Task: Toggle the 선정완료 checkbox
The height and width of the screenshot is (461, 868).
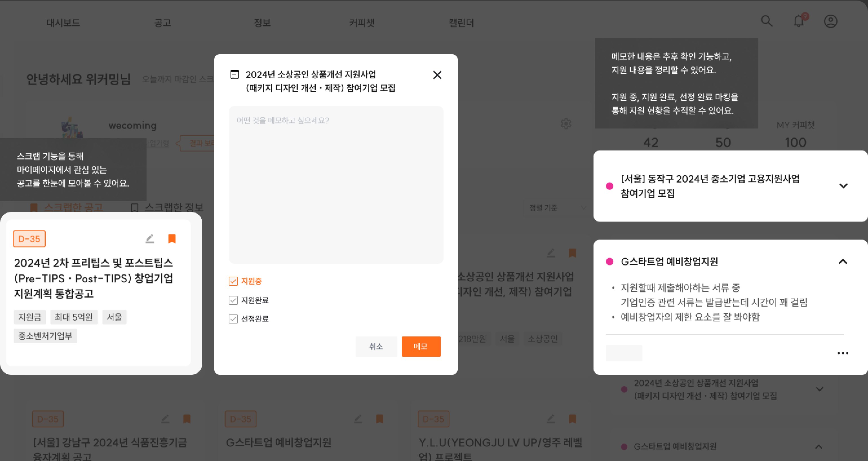Action: (233, 319)
